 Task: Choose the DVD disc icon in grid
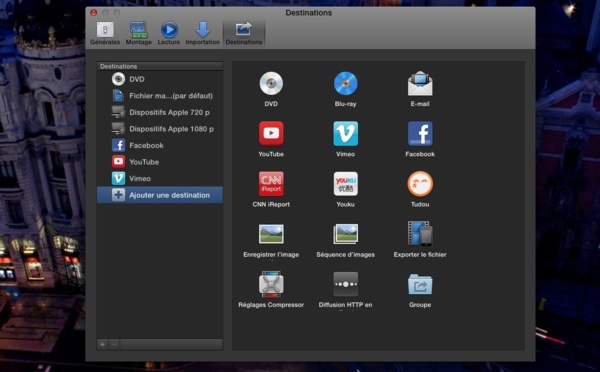(x=271, y=83)
